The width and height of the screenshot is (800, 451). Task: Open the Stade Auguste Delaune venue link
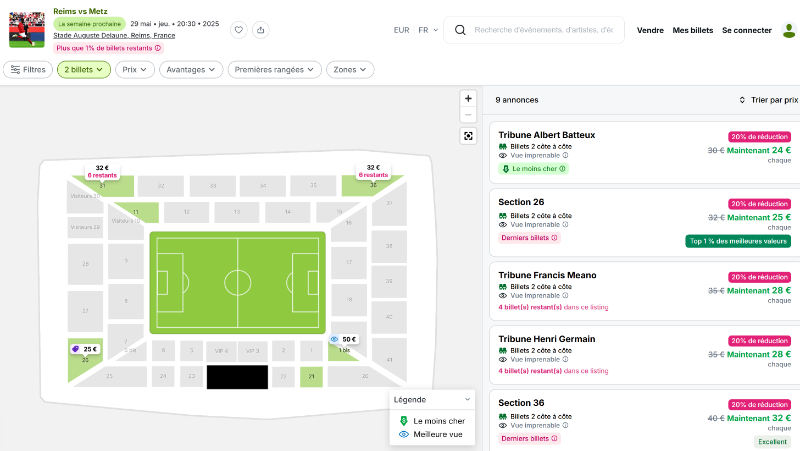coord(114,35)
